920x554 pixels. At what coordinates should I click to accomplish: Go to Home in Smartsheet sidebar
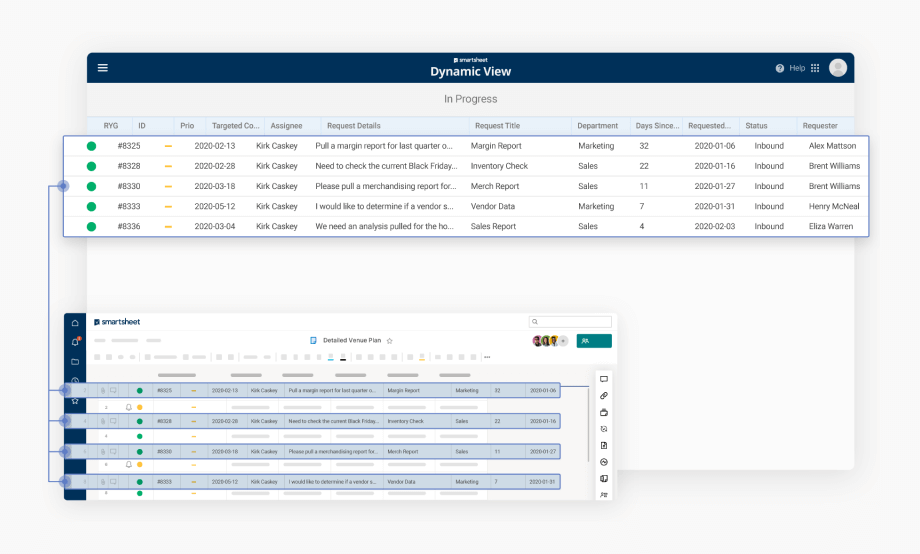pos(75,323)
